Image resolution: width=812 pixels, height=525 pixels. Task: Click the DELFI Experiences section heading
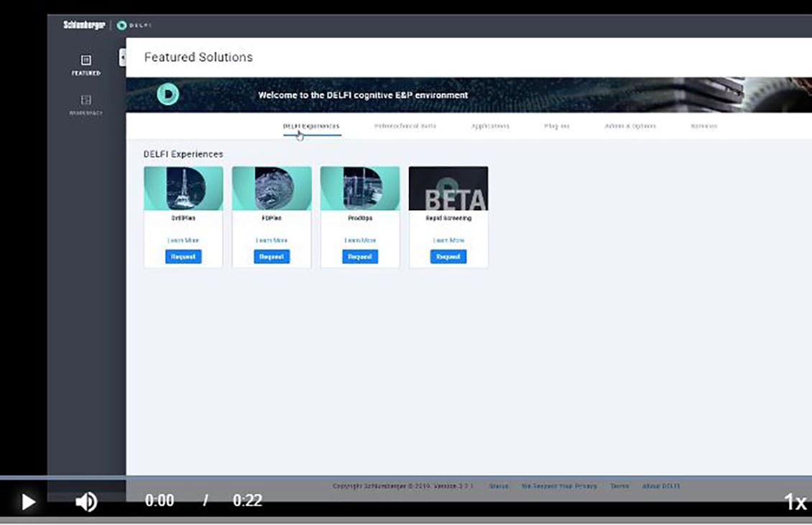click(x=183, y=154)
